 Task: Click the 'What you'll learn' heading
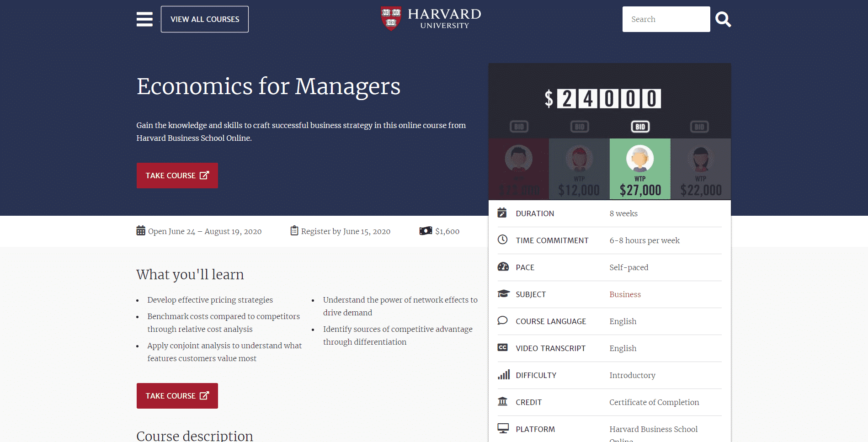click(190, 274)
